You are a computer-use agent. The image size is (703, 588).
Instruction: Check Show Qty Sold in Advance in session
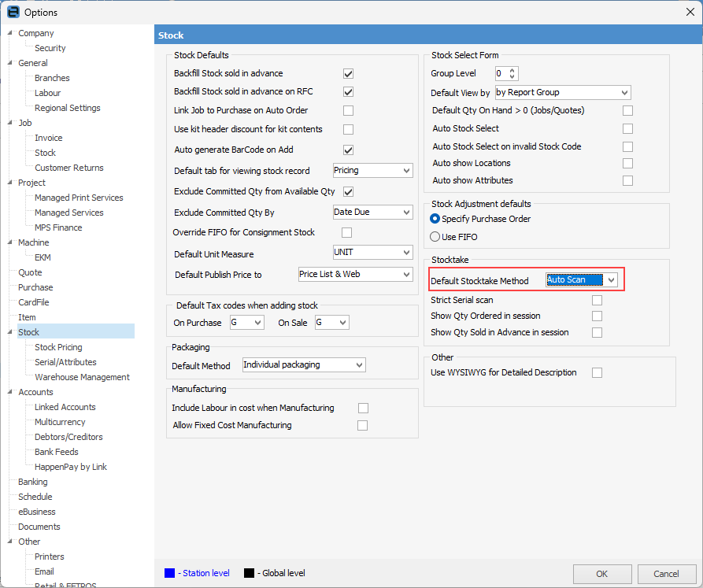(x=597, y=332)
